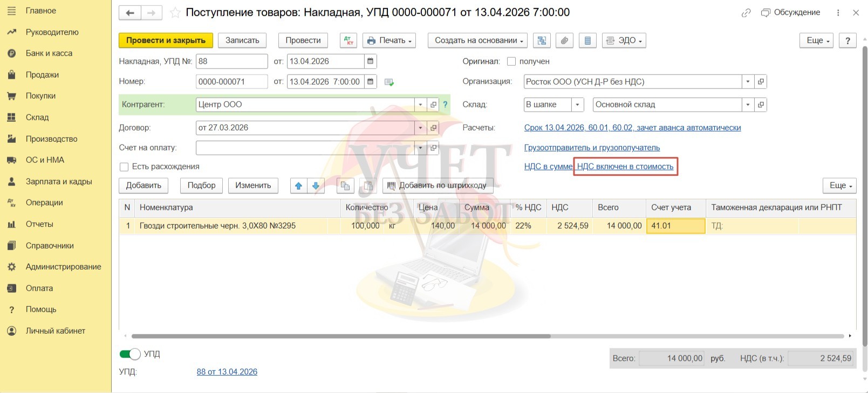Click the copy rows icon
Image resolution: width=868 pixels, height=393 pixels.
[x=345, y=185]
